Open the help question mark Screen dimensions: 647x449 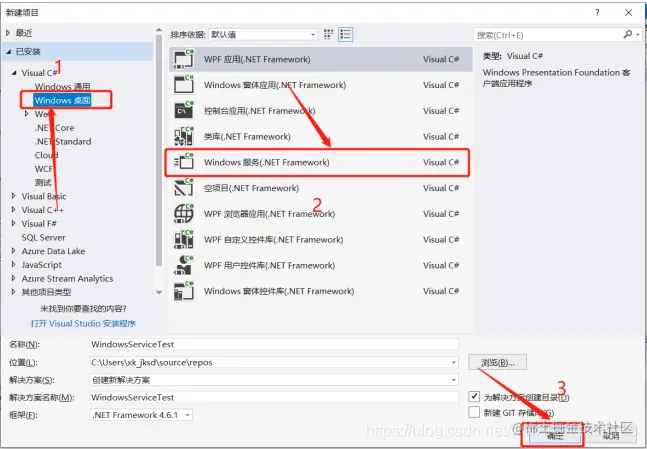click(x=597, y=13)
